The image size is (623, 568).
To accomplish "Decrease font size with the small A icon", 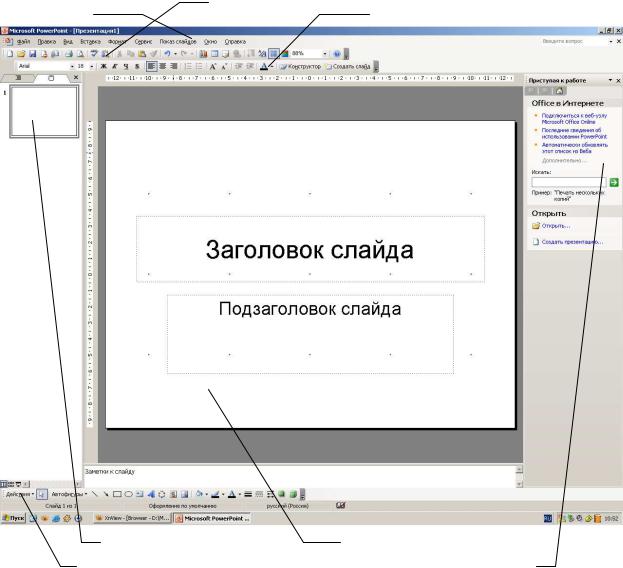I will (224, 66).
